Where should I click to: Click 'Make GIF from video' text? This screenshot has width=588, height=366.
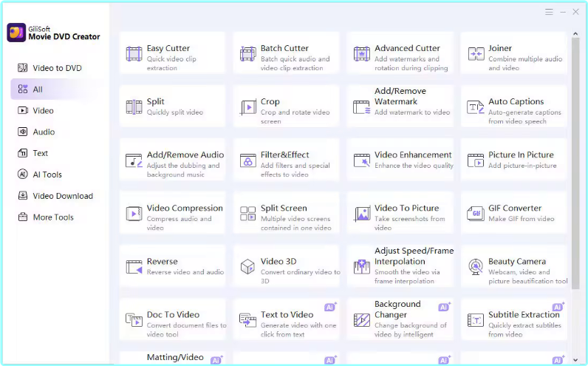point(522,219)
